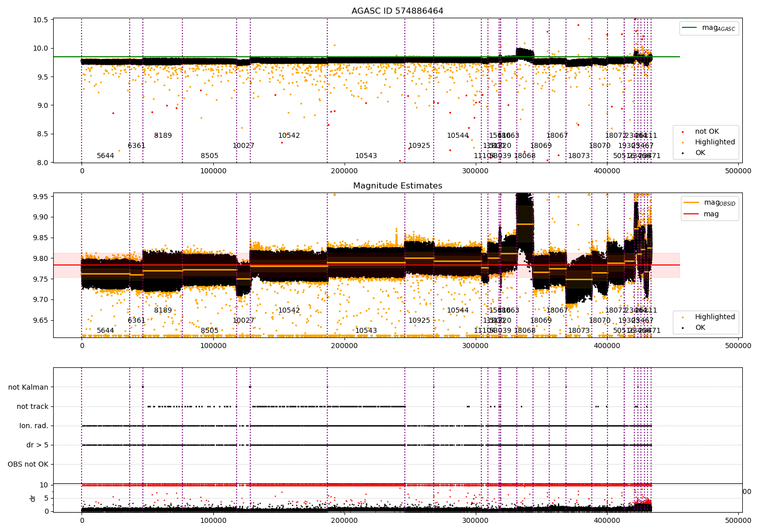The width and height of the screenshot is (760, 532).
Task: Click the 9.0 y-axis tick label
Action: tap(42, 105)
